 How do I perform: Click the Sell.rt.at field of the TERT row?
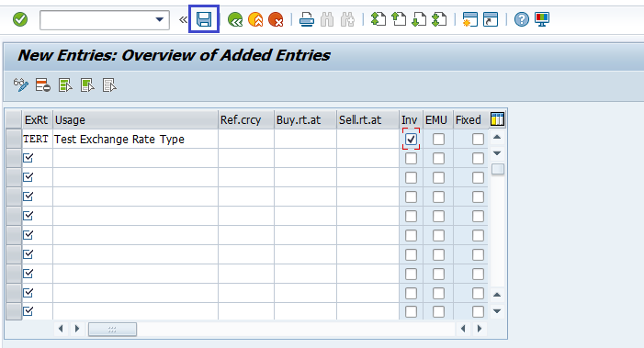click(x=367, y=140)
